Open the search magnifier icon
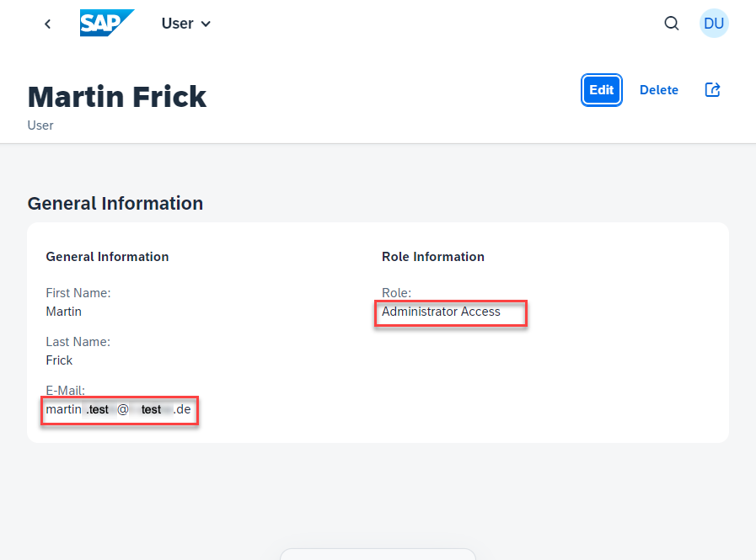 (671, 23)
